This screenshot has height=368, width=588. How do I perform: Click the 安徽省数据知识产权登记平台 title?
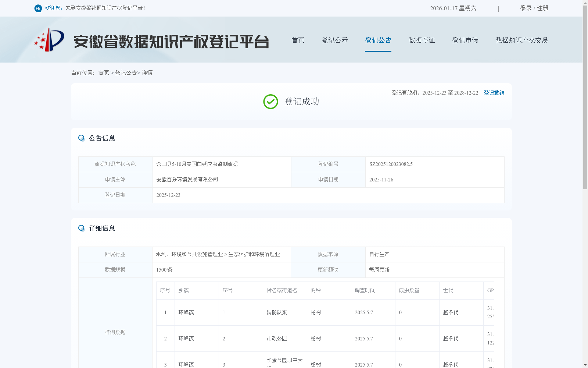tap(171, 42)
